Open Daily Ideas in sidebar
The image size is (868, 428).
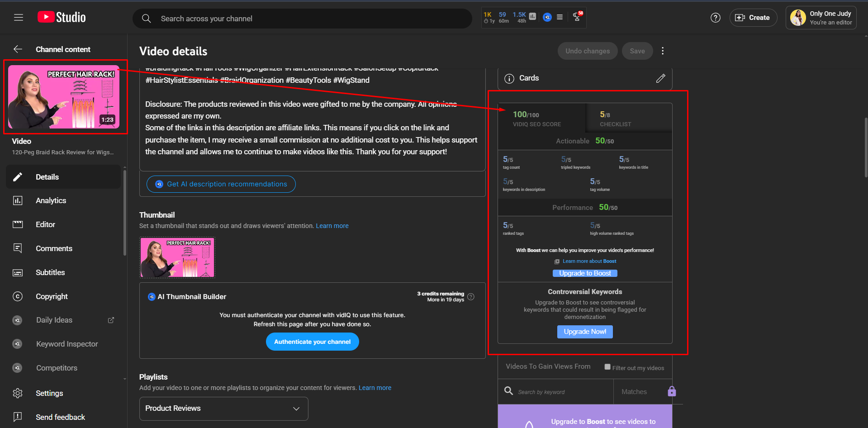54,320
